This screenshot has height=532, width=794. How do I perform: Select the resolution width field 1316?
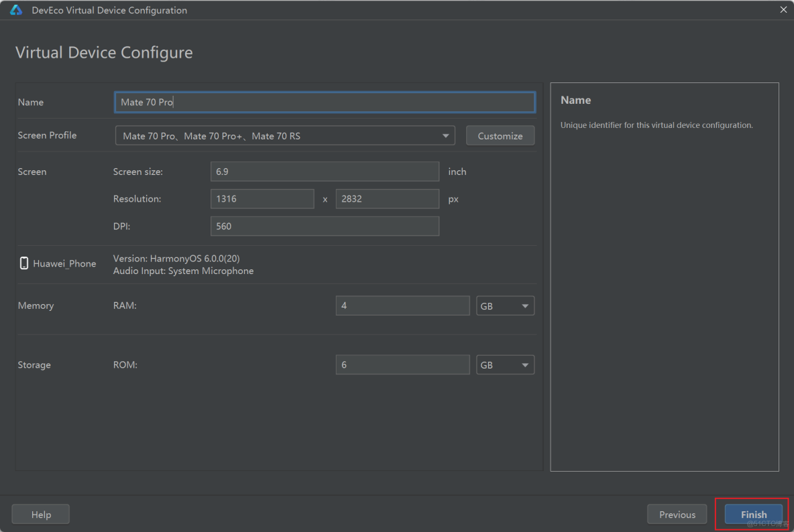coord(262,199)
